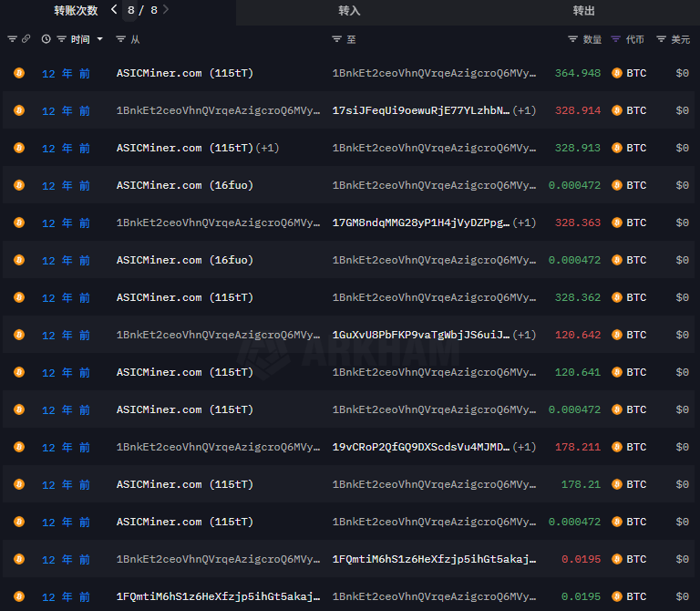Open ASICMiner.com (115tT) sender in 178.21 row
The image size is (700, 611).
pos(185,484)
